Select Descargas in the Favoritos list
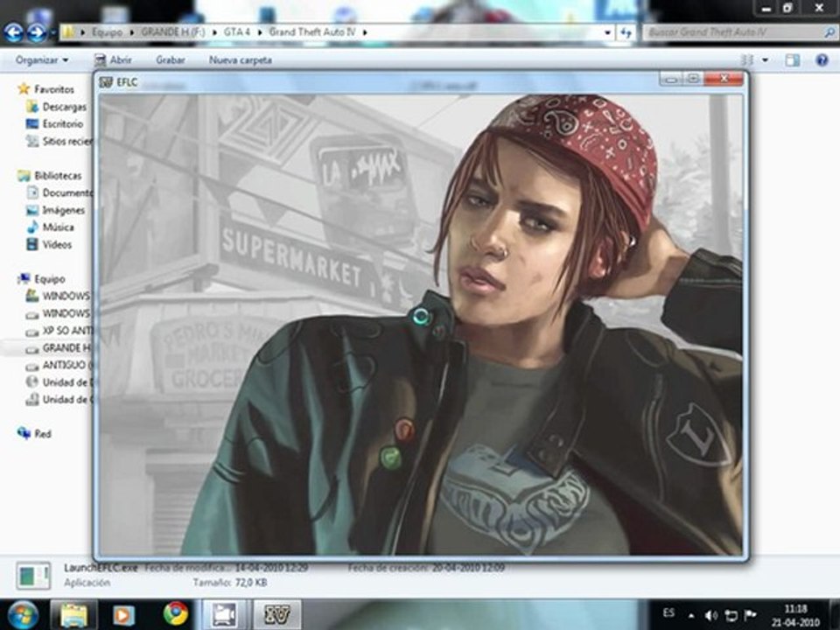The width and height of the screenshot is (840, 630). 64,107
